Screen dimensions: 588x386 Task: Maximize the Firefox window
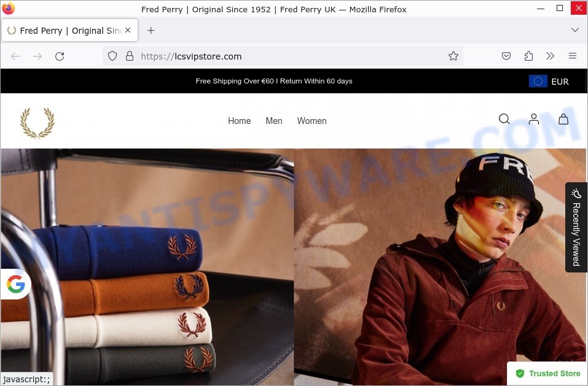(560, 8)
